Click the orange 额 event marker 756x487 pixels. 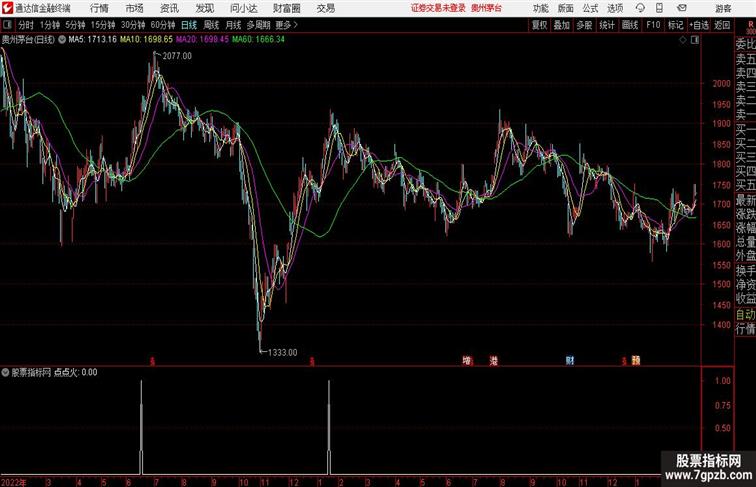[636, 360]
